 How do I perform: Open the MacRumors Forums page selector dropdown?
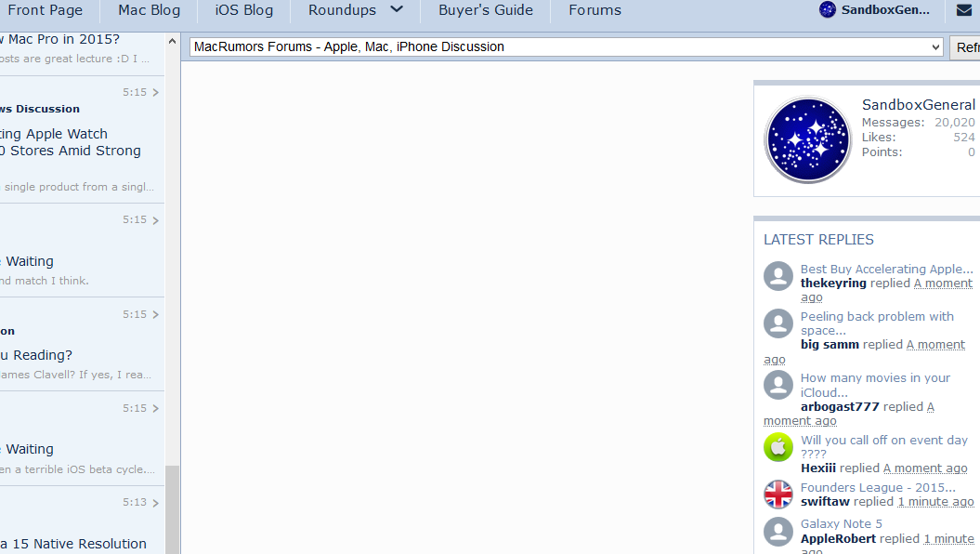click(x=567, y=46)
